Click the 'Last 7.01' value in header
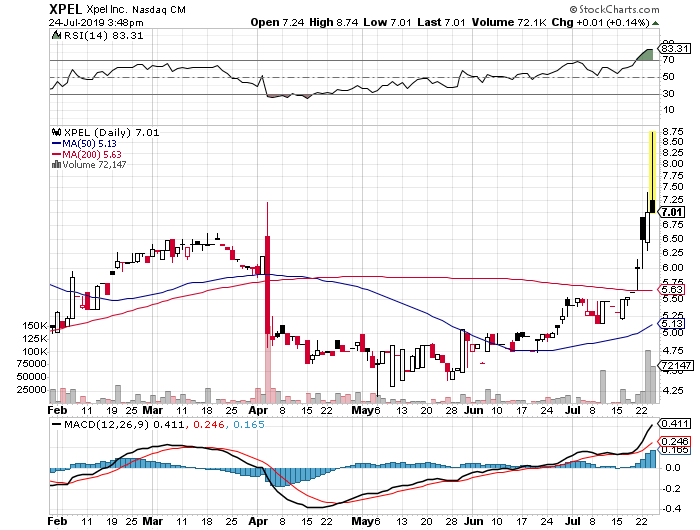 pos(441,22)
